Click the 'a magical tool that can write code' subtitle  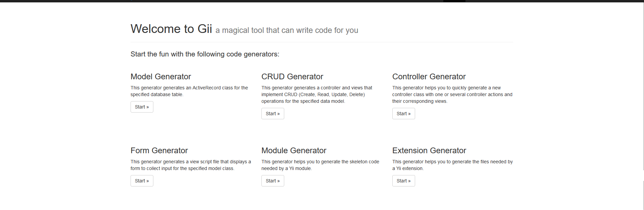(287, 30)
